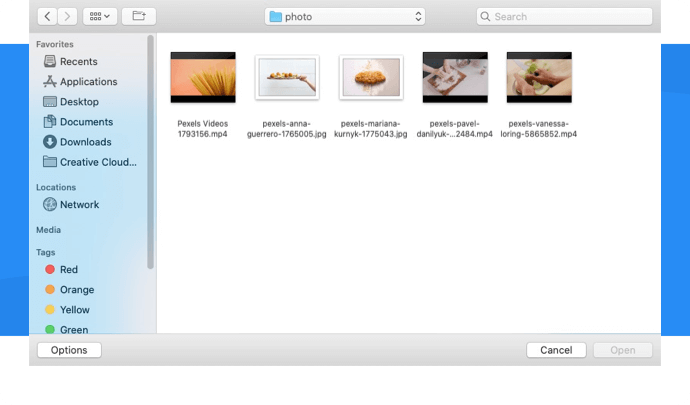Select the pexels-vanessa-loring-5865852.mp4 thumbnail
This screenshot has height=405, width=690.
pyautogui.click(x=539, y=77)
